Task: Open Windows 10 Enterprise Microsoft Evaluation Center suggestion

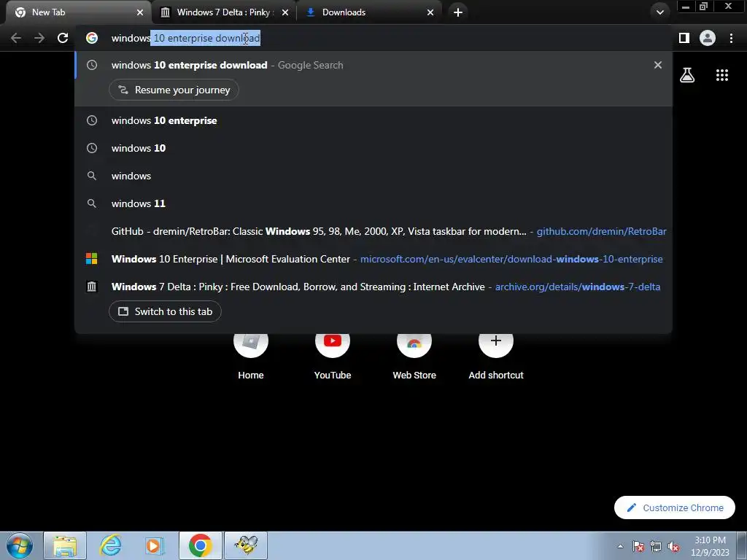Action: click(373, 259)
